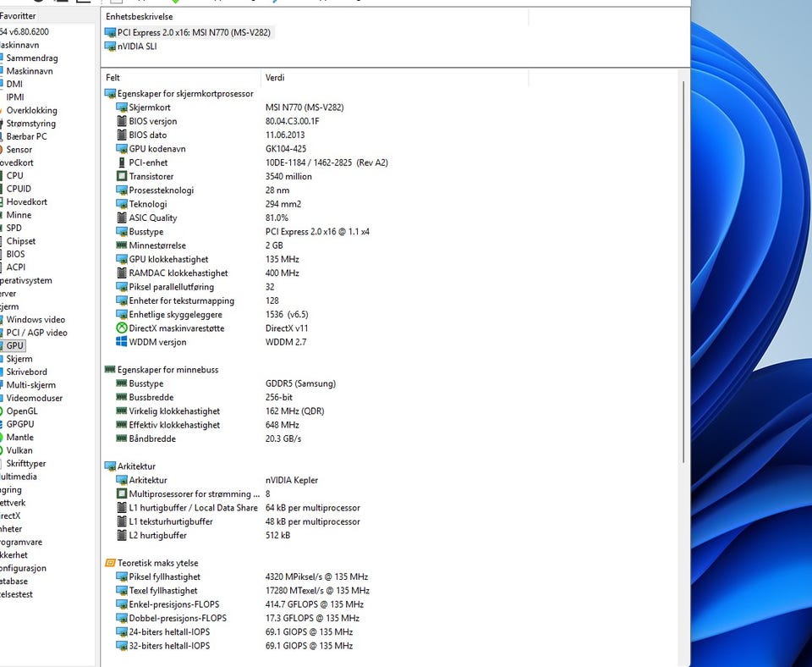The image size is (812, 667).
Task: Click the Skjermkort row icon
Action: pos(122,107)
